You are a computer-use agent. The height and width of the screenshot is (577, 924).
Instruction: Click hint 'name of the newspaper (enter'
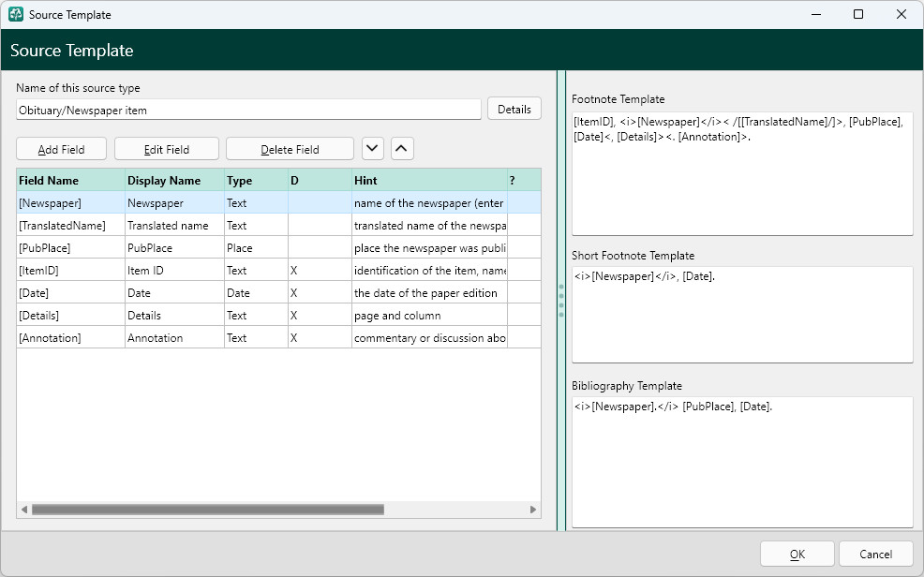click(428, 202)
